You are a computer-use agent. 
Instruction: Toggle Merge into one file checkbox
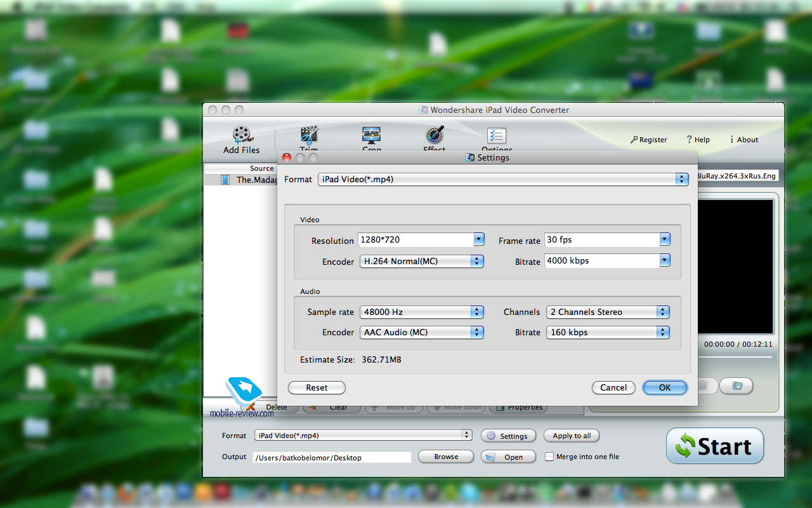pos(549,457)
